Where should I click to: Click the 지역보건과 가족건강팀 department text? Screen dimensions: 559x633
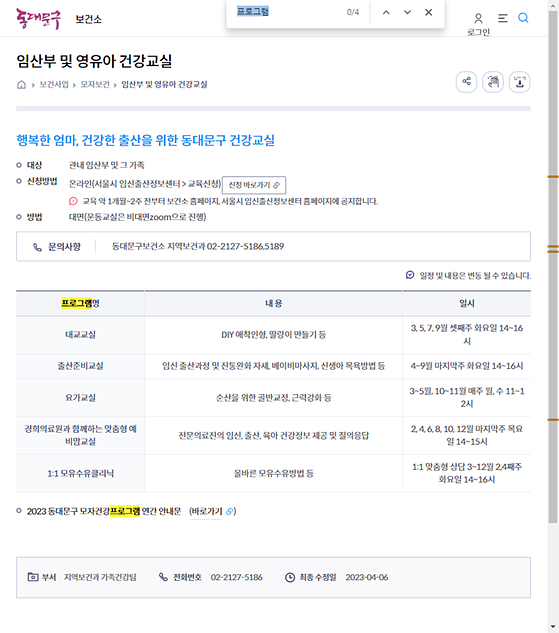pos(100,577)
